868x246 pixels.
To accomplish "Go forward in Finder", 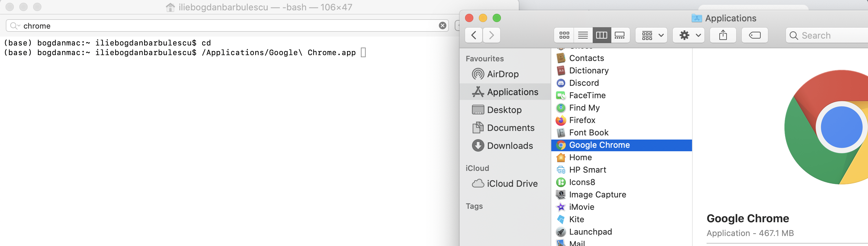I will [x=492, y=35].
